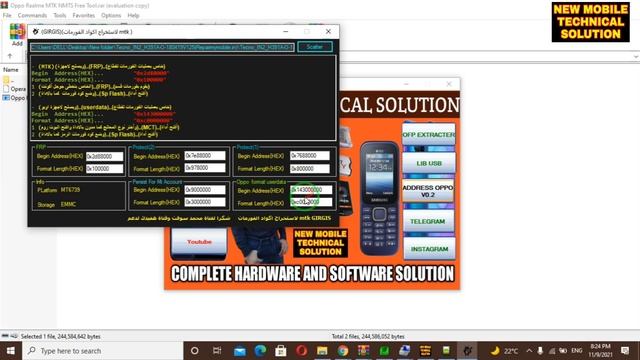Click the OFP EXTRACTER button

point(429,134)
